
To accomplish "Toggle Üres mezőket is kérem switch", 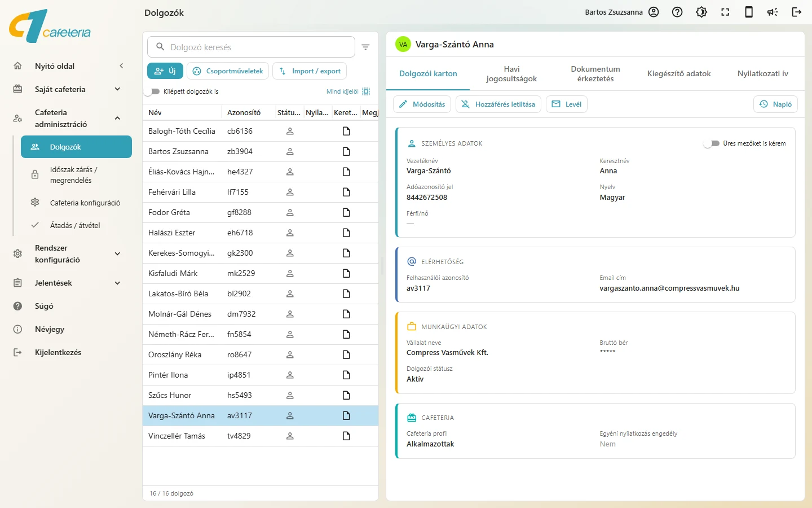I will [x=712, y=143].
